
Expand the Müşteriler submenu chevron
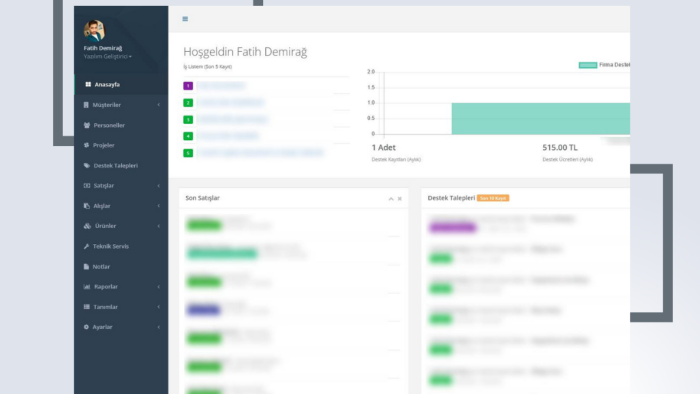click(x=158, y=105)
